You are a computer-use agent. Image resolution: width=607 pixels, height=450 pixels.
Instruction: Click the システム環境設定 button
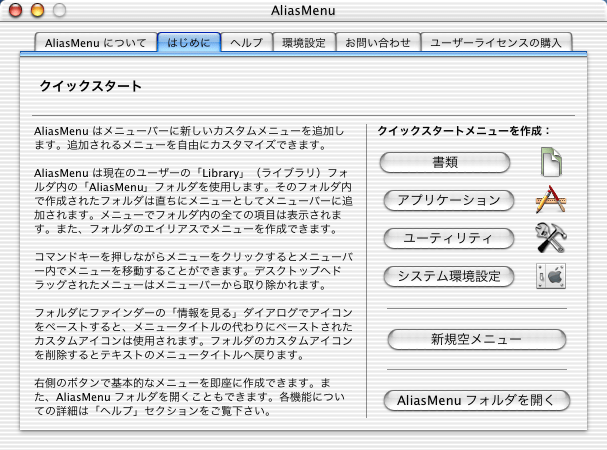pos(449,277)
